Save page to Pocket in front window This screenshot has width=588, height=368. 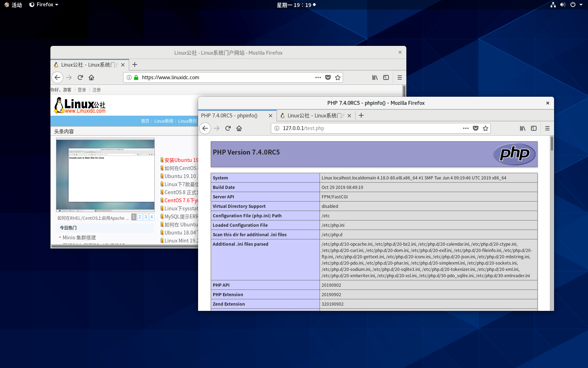tap(476, 128)
